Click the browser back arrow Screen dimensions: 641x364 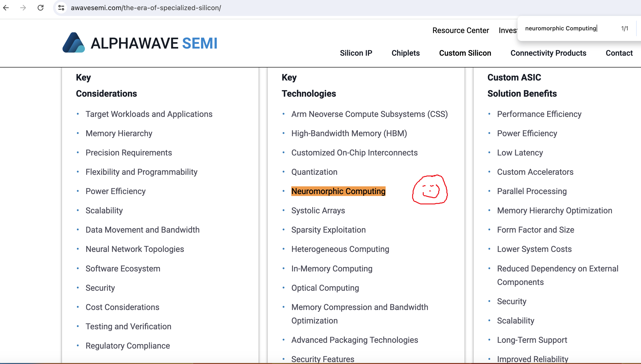click(x=6, y=8)
